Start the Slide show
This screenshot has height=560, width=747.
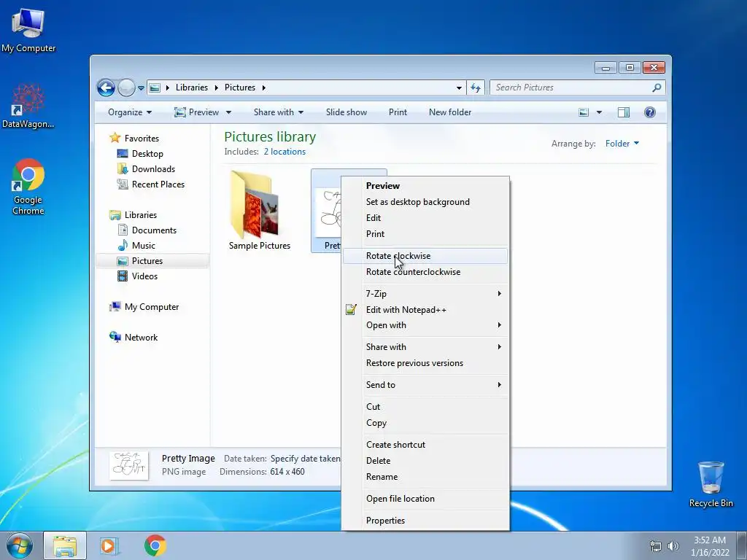(347, 112)
